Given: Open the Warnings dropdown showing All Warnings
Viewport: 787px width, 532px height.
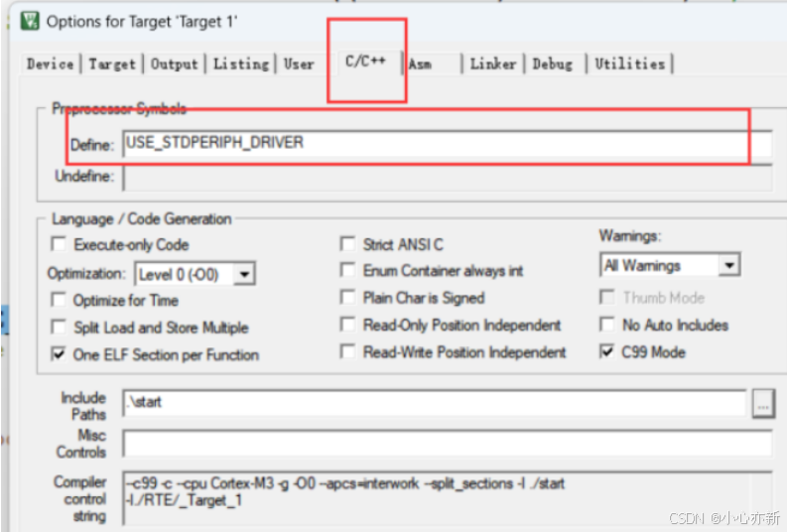Looking at the screenshot, I should [670, 265].
